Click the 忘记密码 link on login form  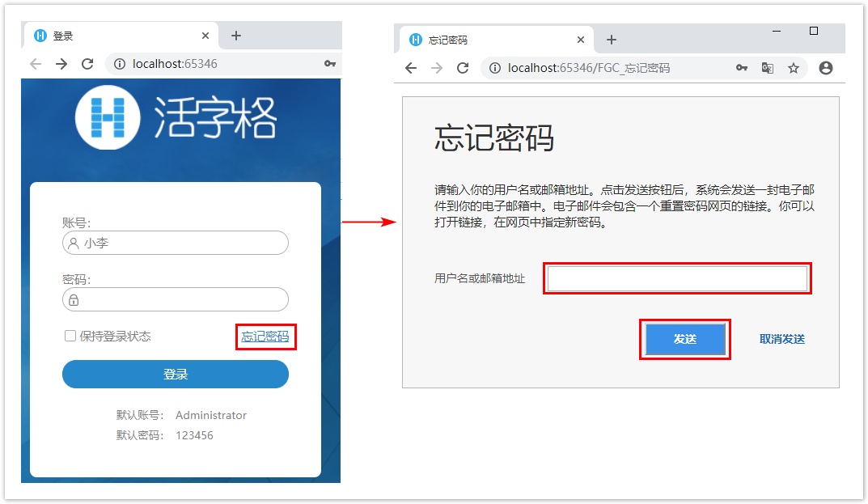[x=265, y=337]
